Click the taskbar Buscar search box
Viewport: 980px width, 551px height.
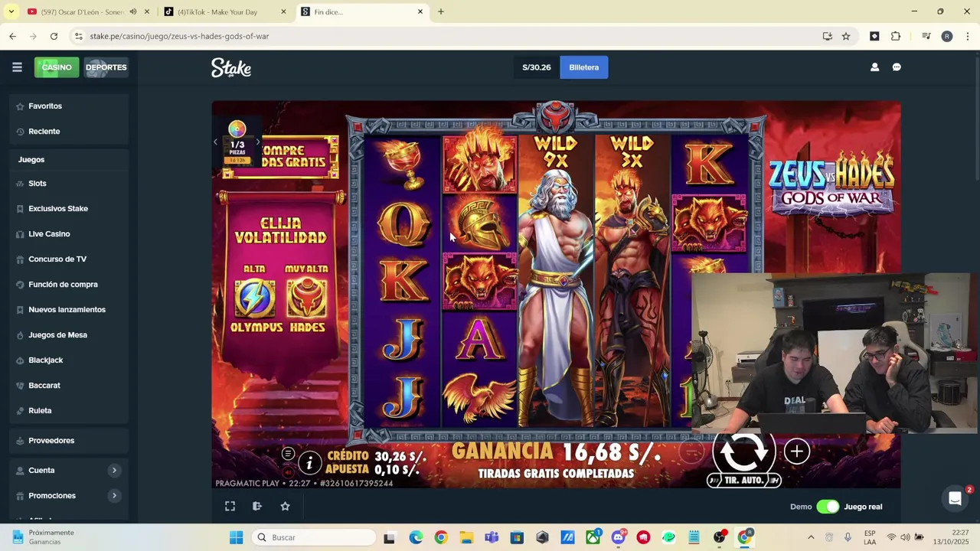click(x=314, y=537)
